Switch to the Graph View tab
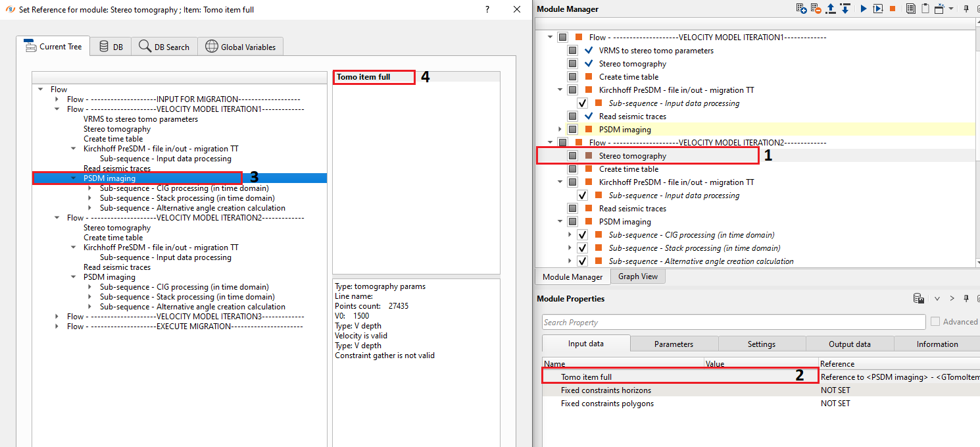Image resolution: width=980 pixels, height=447 pixels. click(x=637, y=276)
